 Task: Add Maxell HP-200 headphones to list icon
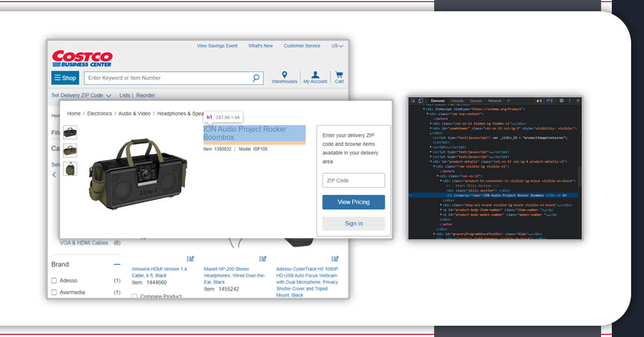(x=262, y=259)
